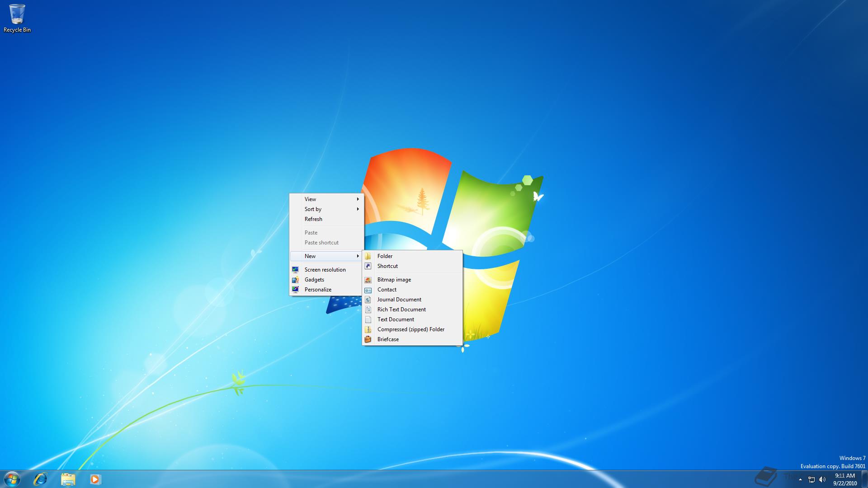The height and width of the screenshot is (488, 868).
Task: Click the blank Text Document icon
Action: pyautogui.click(x=368, y=319)
